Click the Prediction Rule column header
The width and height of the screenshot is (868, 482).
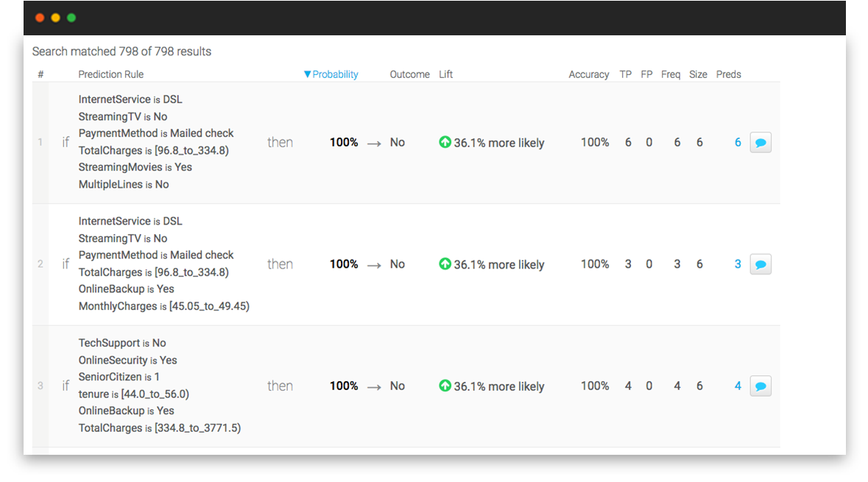pyautogui.click(x=110, y=74)
